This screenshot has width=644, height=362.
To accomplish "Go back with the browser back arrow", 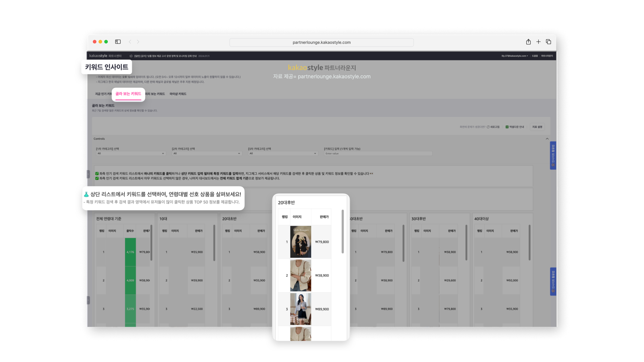I will [130, 42].
